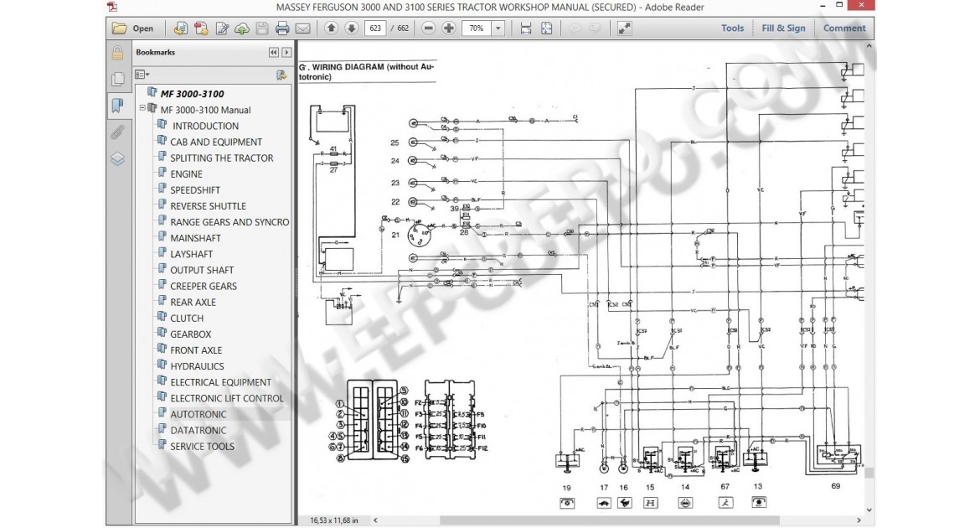Go to next page with down arrow

(x=352, y=28)
